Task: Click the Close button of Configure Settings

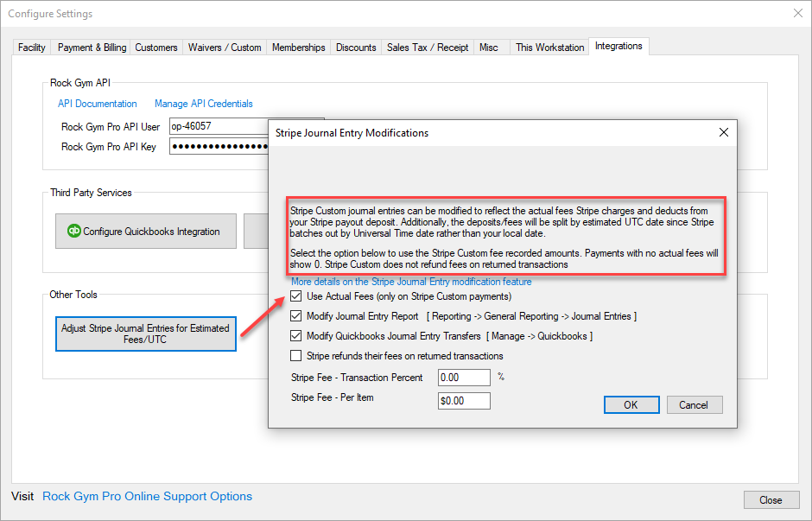Action: [771, 499]
